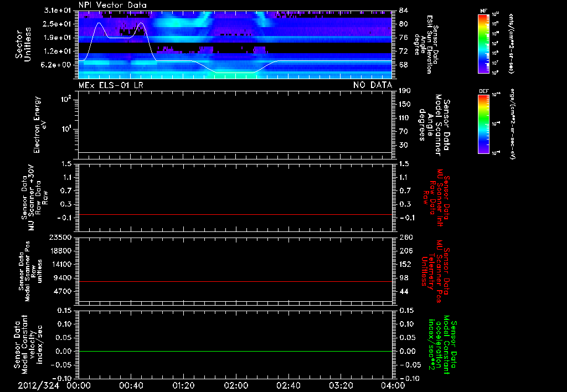Click the green "Model Constant acceleration" title

tap(444, 344)
